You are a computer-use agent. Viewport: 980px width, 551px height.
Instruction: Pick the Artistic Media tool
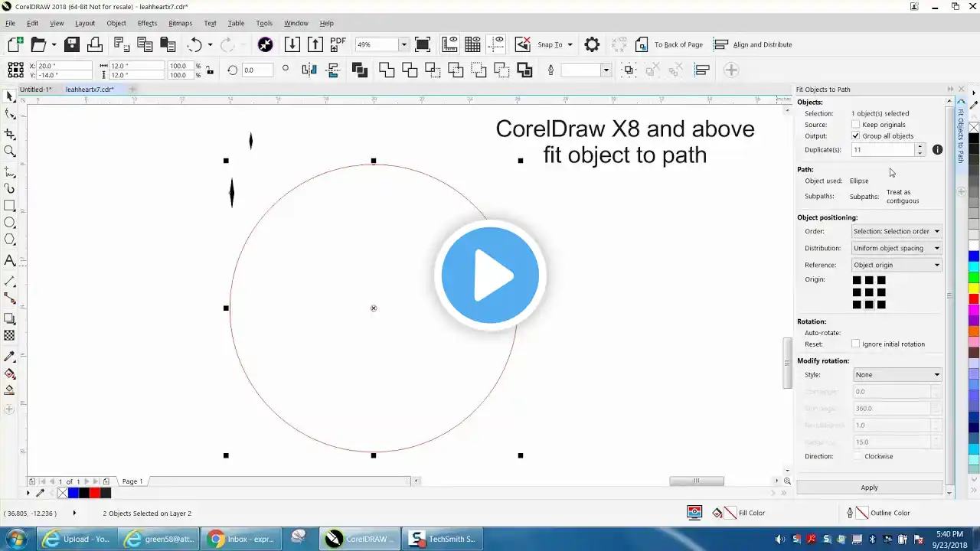pyautogui.click(x=10, y=188)
